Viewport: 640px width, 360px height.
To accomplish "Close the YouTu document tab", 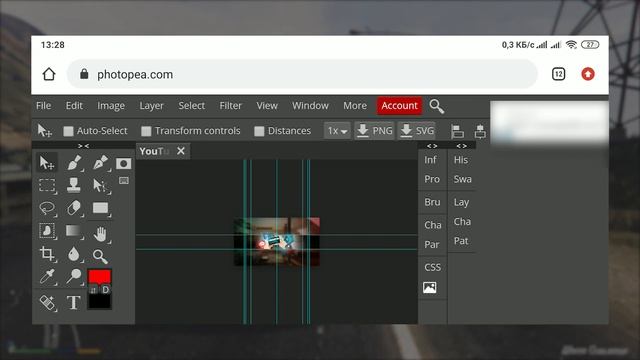I will click(181, 151).
